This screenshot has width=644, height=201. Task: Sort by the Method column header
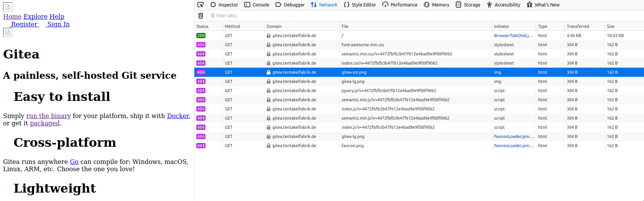coord(244,26)
